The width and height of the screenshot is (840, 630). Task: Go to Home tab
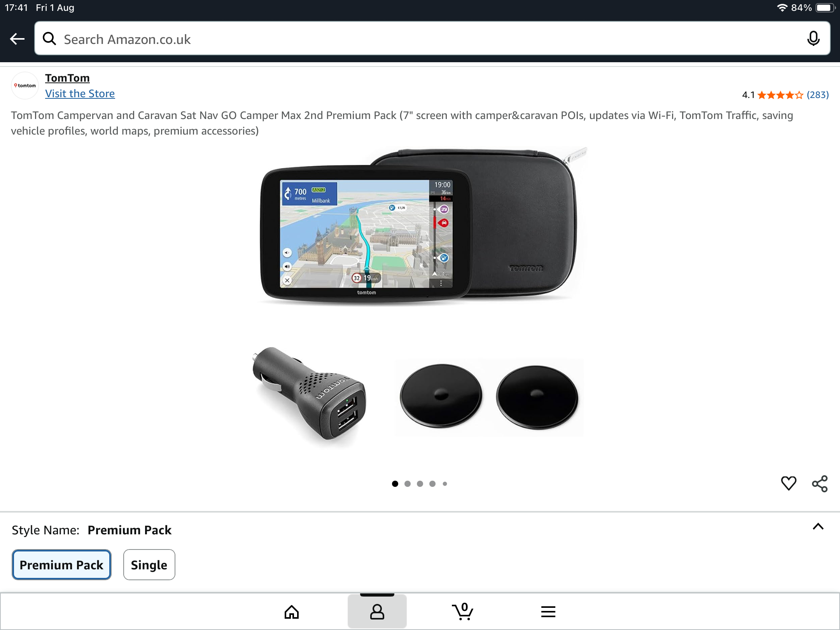coord(292,612)
